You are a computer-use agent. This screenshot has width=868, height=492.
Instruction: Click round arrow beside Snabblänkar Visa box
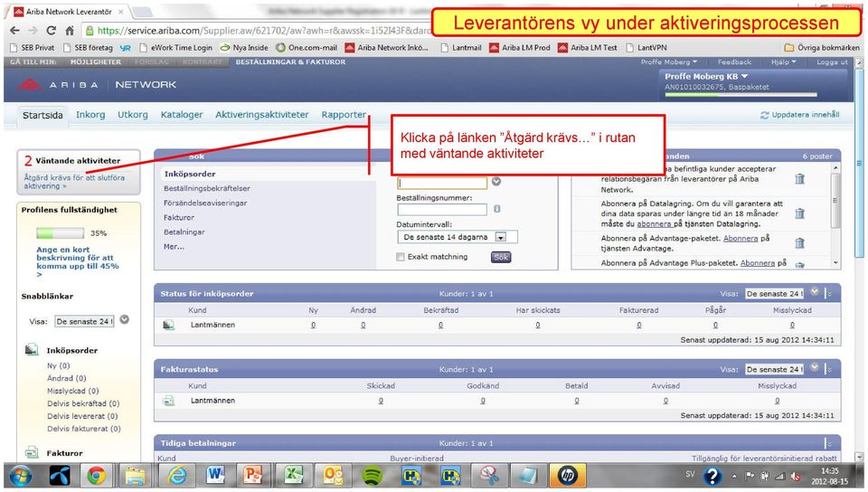pos(125,319)
